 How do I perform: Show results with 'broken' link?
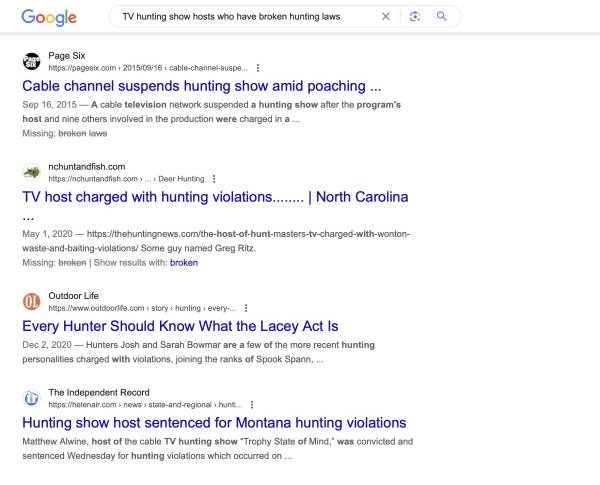coord(184,263)
